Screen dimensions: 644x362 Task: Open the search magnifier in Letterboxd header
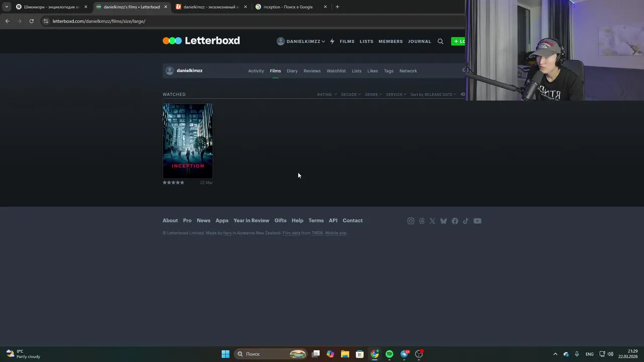pyautogui.click(x=440, y=41)
